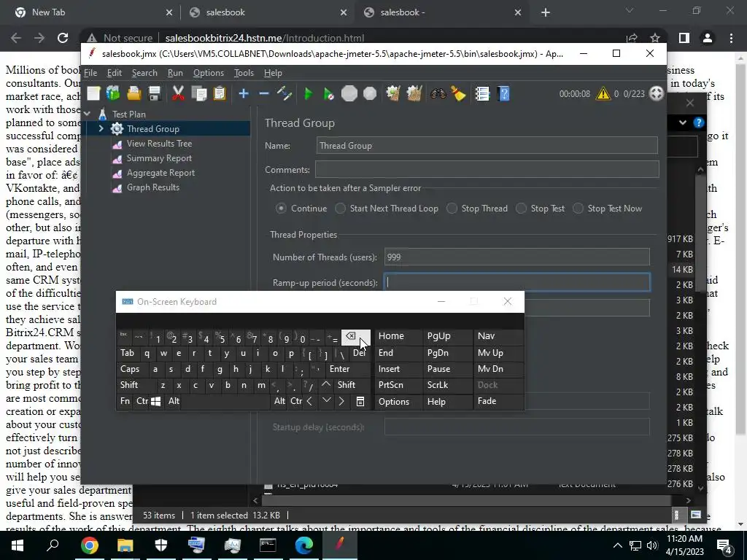747x560 pixels.
Task: Select Start Next Thread Loop radio button
Action: [x=340, y=209]
